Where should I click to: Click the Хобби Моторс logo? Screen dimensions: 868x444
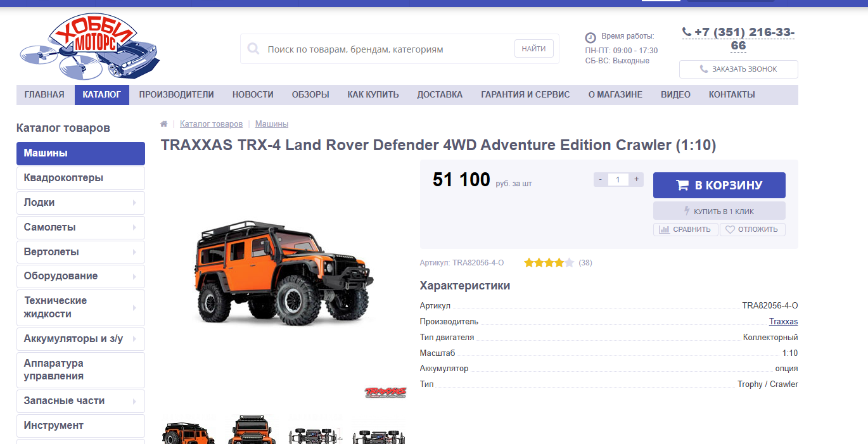point(90,47)
